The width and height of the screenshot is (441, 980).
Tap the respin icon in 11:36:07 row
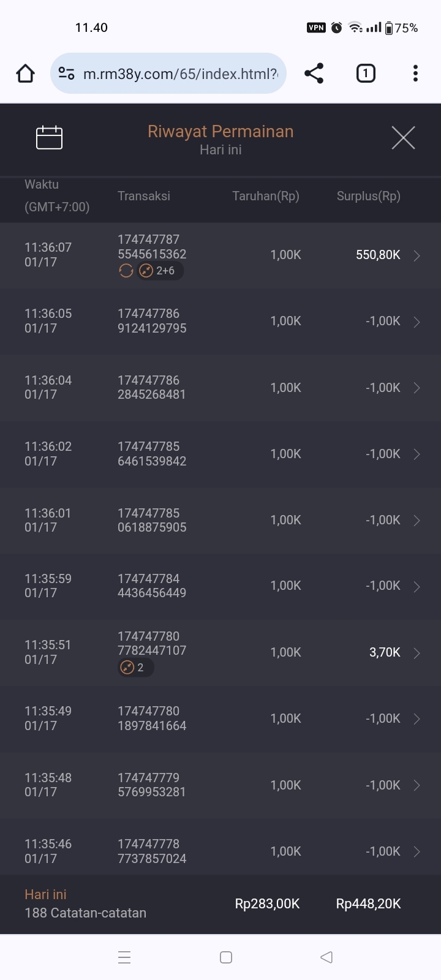coord(126,271)
